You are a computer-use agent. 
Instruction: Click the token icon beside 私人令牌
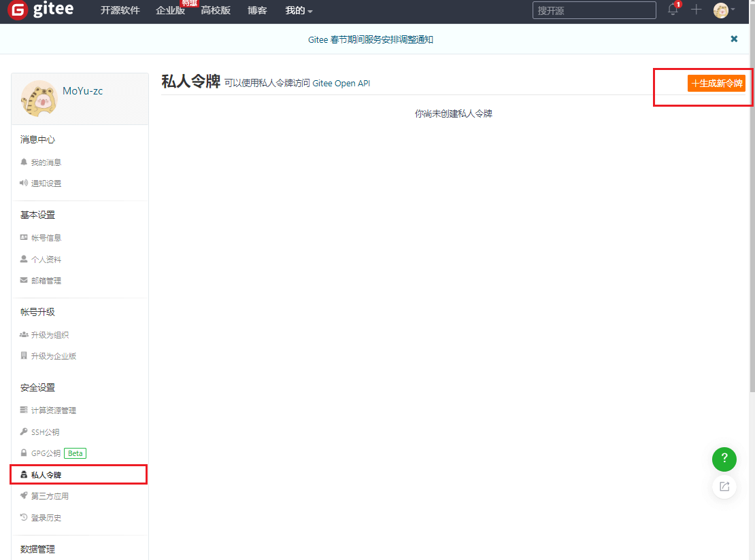pos(24,474)
